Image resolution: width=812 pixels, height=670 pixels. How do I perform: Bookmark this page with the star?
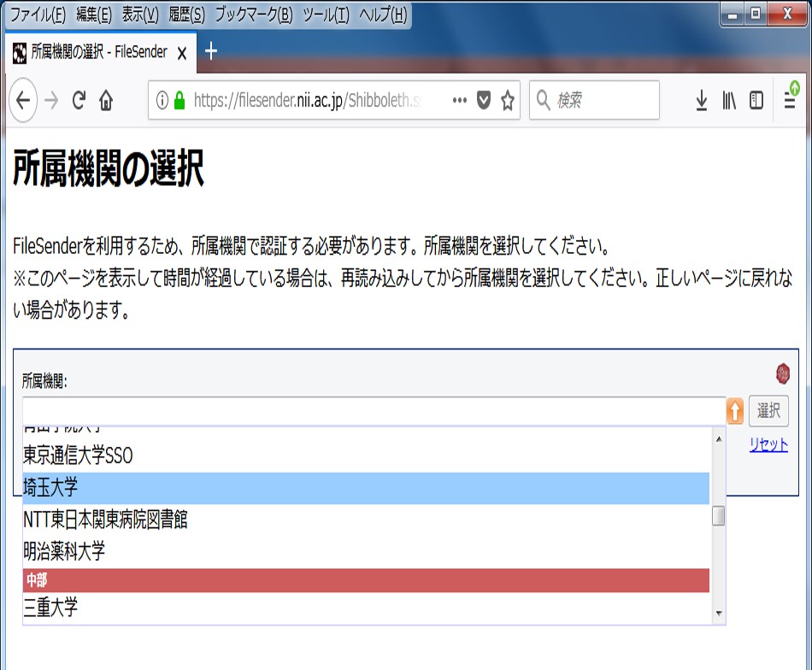click(508, 100)
